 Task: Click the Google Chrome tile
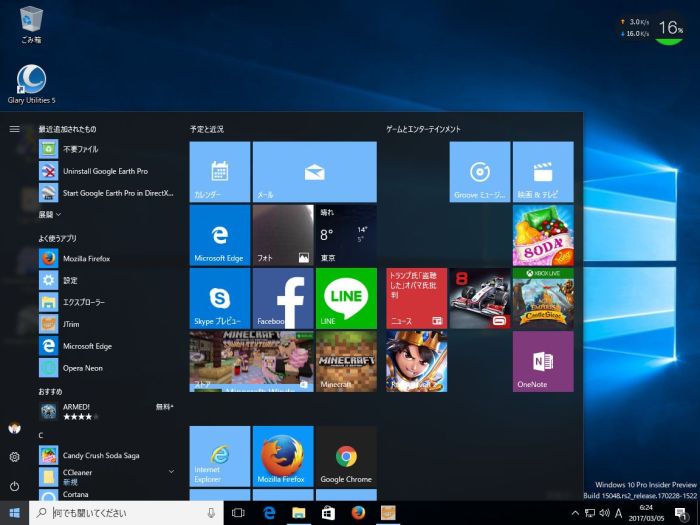pyautogui.click(x=346, y=456)
